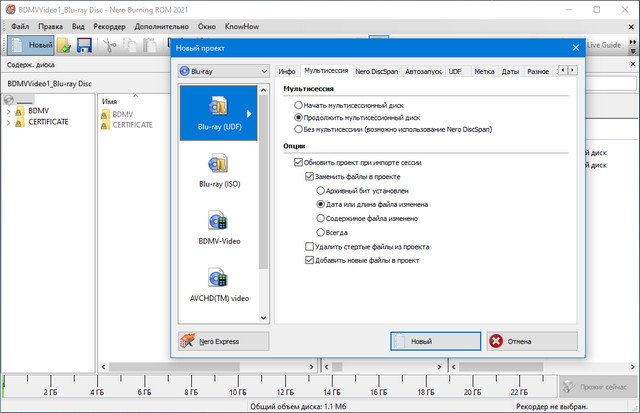Click the Open folder toolbar icon

[64, 45]
